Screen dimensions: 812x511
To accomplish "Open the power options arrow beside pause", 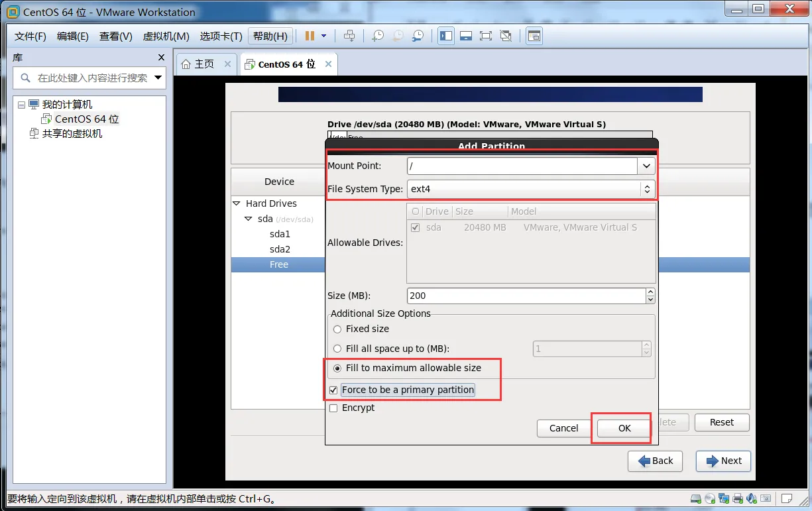I will point(324,36).
